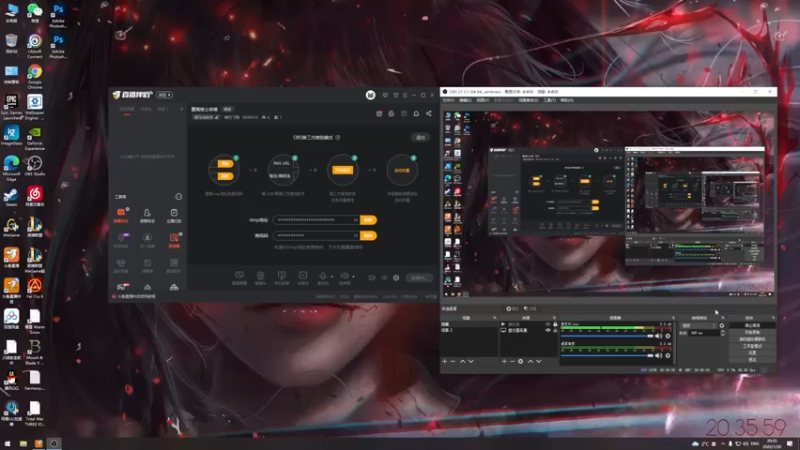
Task: Copy stream key with yellow button
Action: tap(368, 235)
